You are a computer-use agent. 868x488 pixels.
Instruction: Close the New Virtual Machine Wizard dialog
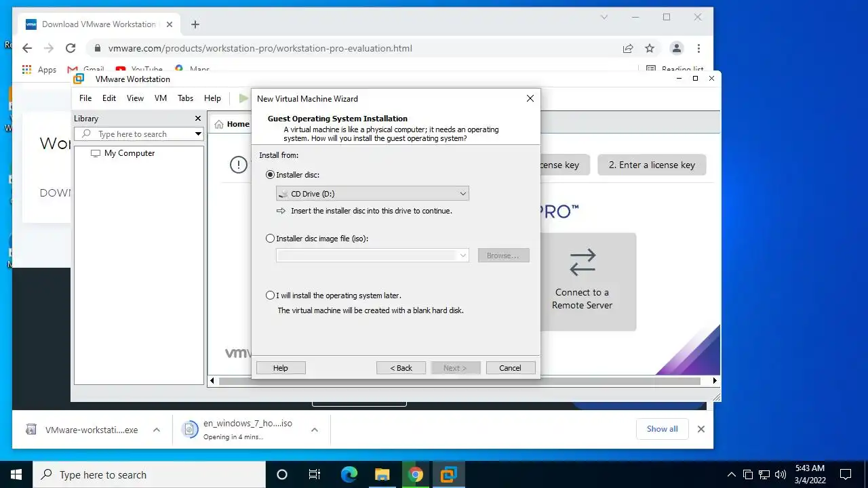[530, 98]
